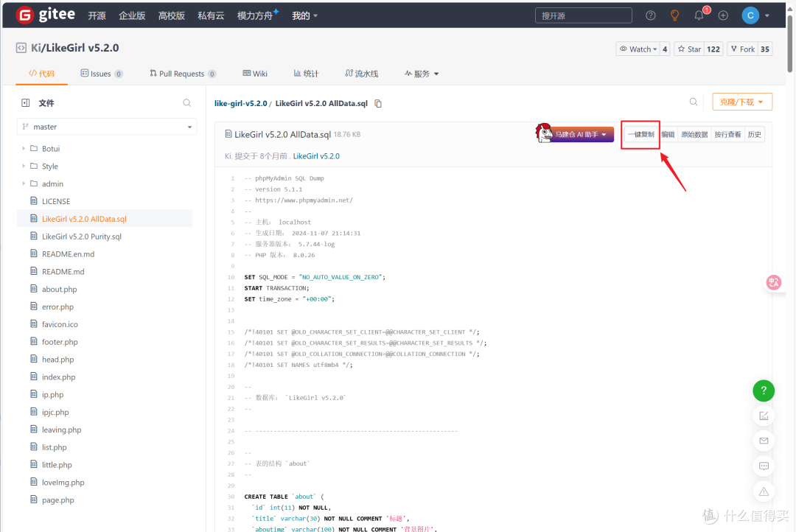Viewport: 796px width, 532px height.
Task: Expand the Botui folder
Action: 24,149
